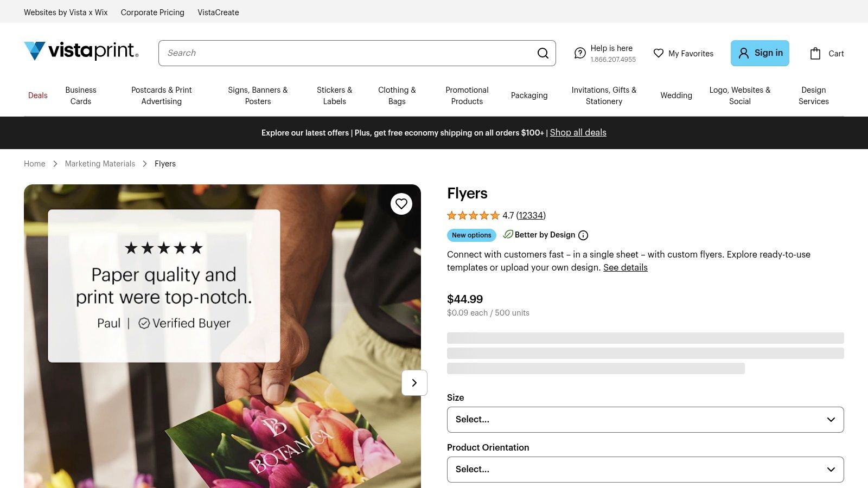Go to Websites by Vista x Wix

coord(66,12)
